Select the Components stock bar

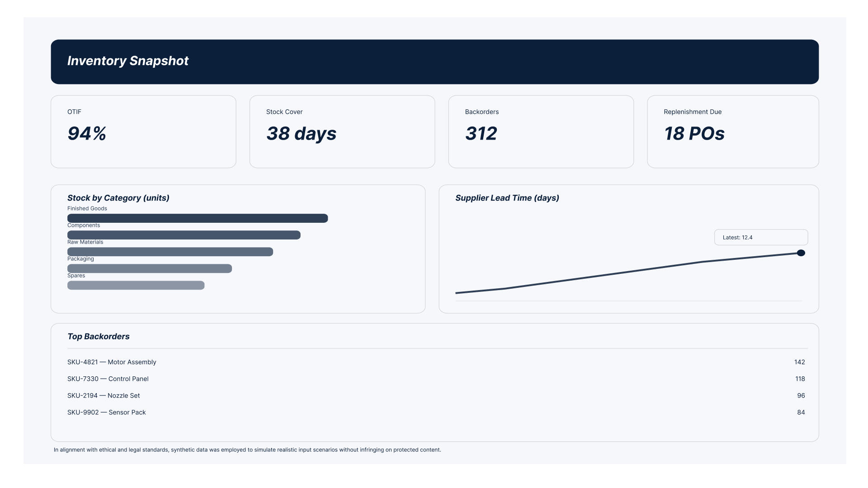(x=184, y=235)
